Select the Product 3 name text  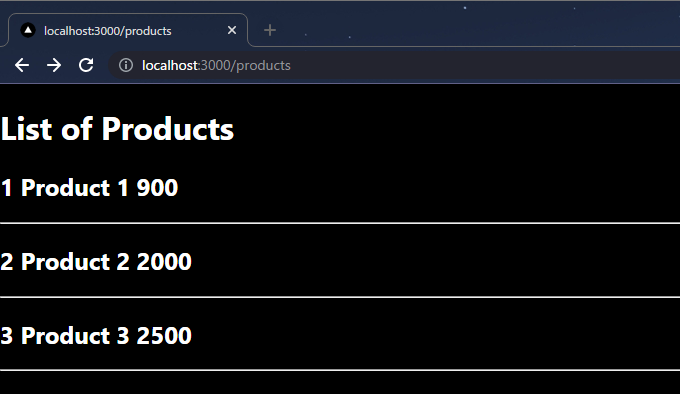click(75, 335)
